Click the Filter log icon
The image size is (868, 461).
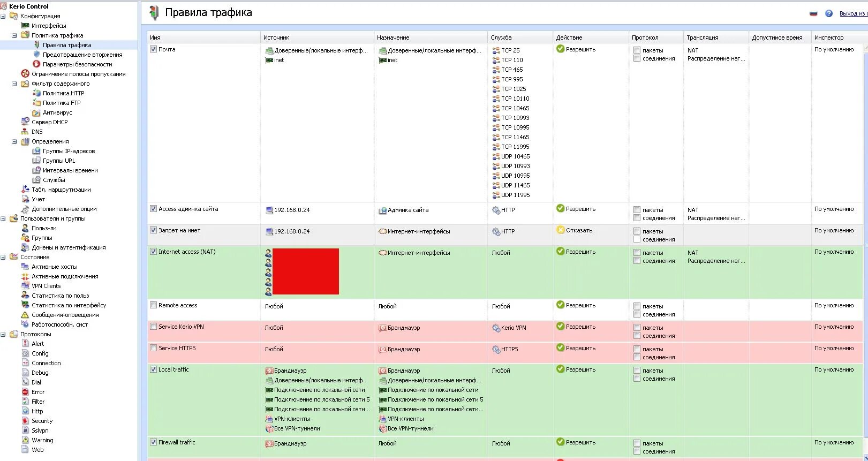(25, 402)
